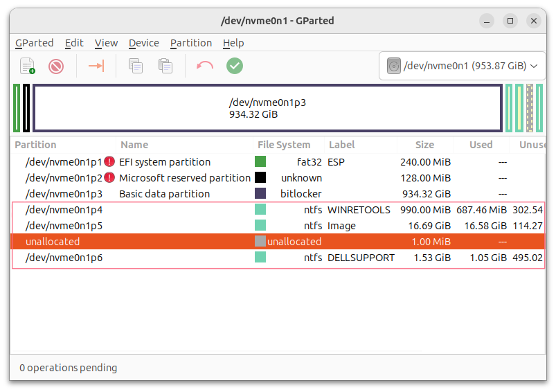556x392 pixels.
Task: Click the warning icon beside nvme0n1p2
Action: 109,178
